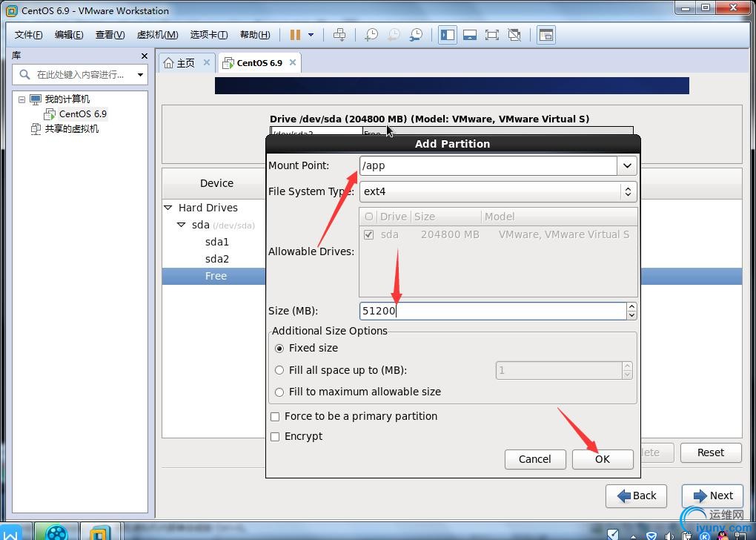Collapse the 我的计算机 tree node
This screenshot has height=540, width=756.
[21, 99]
